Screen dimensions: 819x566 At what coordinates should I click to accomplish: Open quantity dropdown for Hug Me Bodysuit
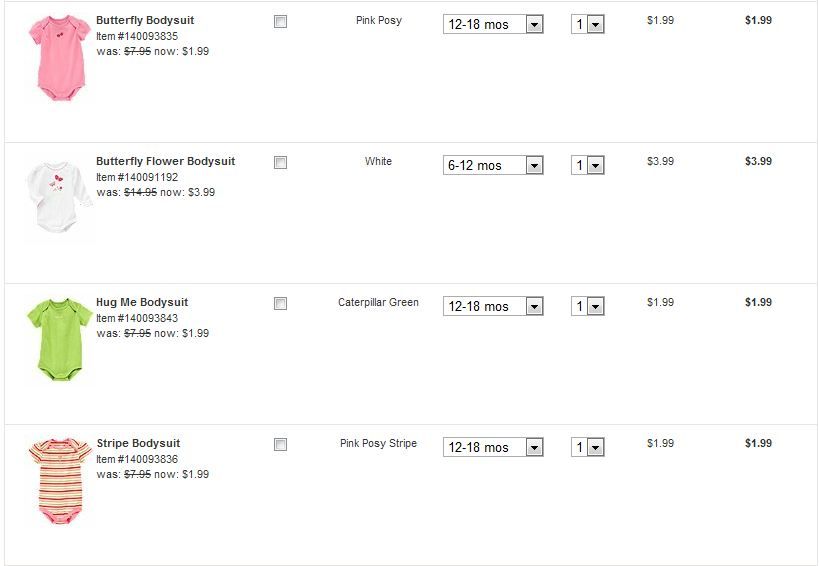click(588, 306)
